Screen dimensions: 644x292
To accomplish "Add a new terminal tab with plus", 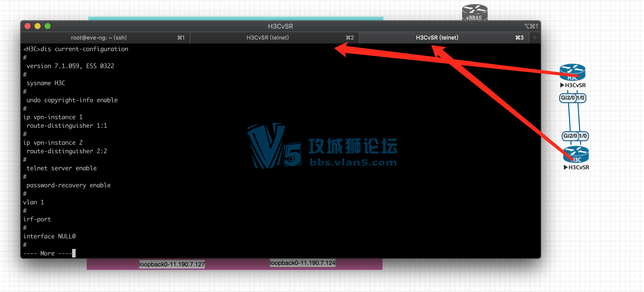I will (535, 38).
